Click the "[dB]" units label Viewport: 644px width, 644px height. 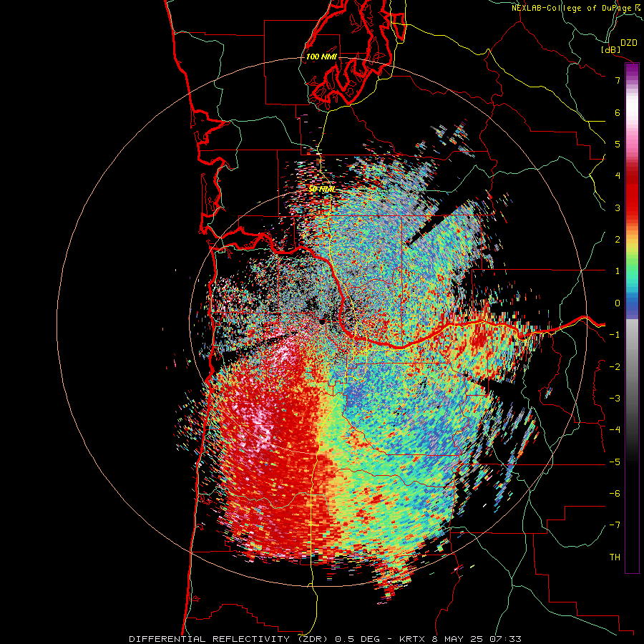click(x=611, y=49)
